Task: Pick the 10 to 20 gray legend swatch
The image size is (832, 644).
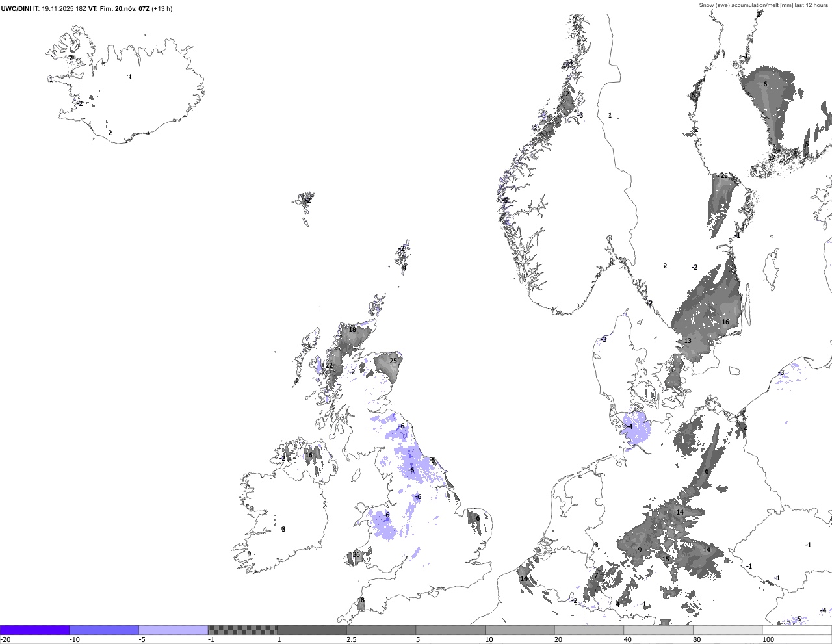Action: point(520,630)
